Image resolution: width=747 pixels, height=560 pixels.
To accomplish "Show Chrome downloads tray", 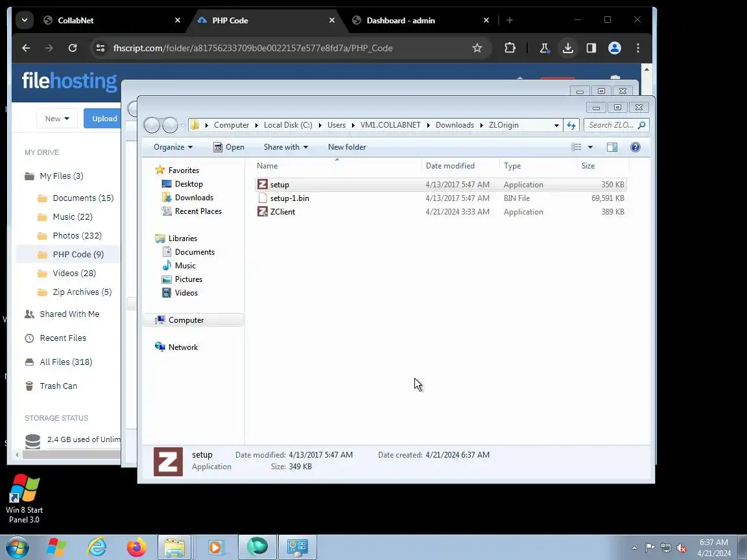I will pyautogui.click(x=568, y=47).
